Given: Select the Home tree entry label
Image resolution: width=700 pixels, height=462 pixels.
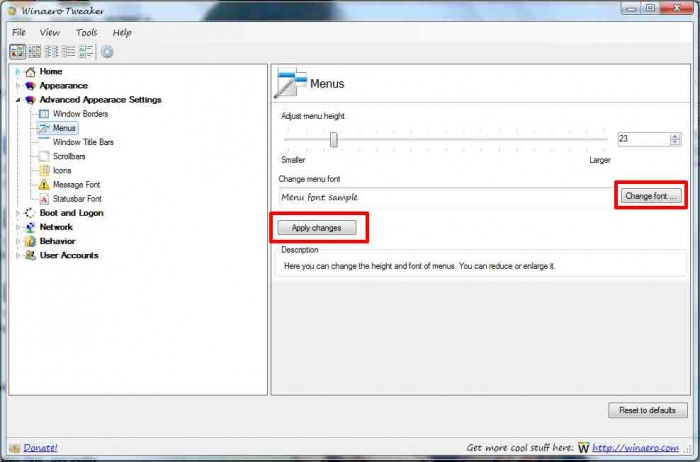Looking at the screenshot, I should [51, 71].
